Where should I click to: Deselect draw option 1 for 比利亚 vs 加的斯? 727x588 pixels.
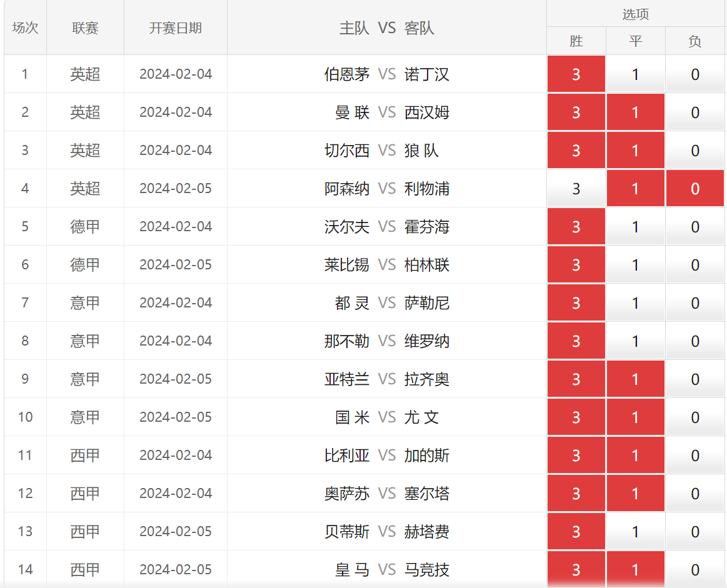[x=635, y=455]
